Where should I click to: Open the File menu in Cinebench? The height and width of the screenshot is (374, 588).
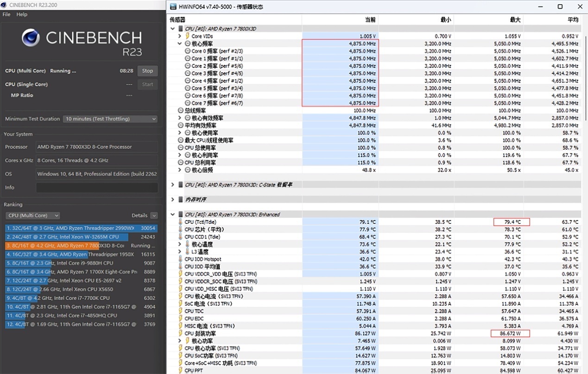pos(6,14)
